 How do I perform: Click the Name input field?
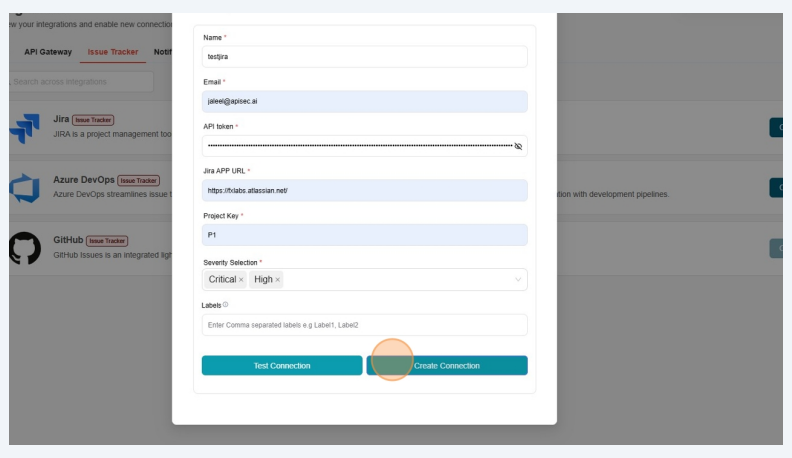(x=364, y=57)
